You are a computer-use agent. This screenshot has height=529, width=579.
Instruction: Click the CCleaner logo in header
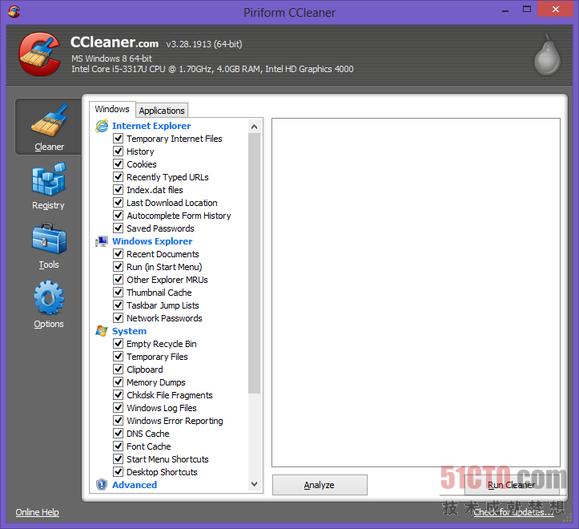pos(40,54)
